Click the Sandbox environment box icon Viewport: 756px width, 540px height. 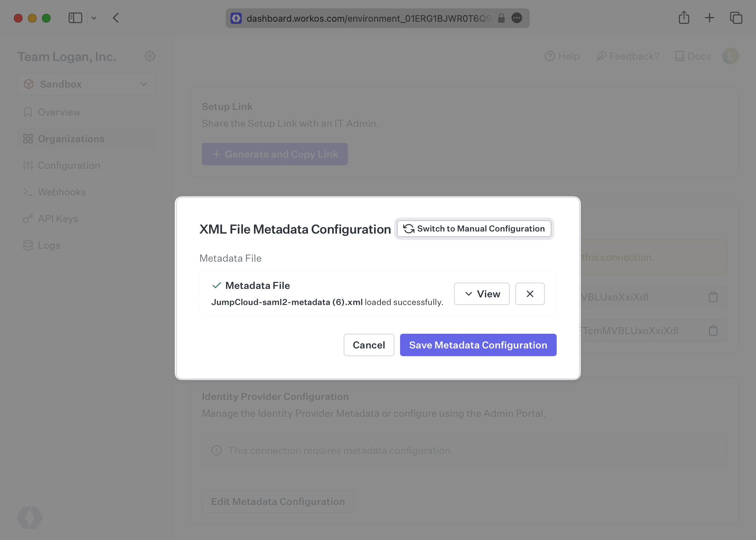[x=29, y=84]
